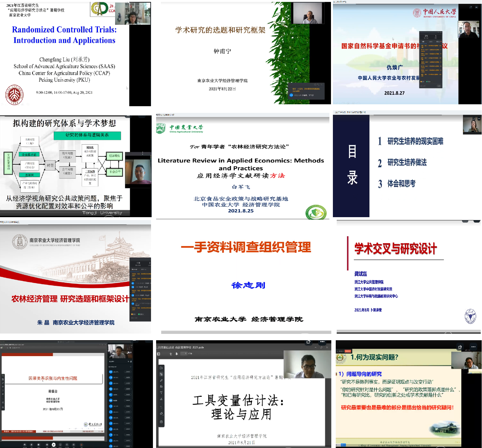Toggle the highlighted white circle icon in 因果关系识别 bottom toolbar

[53, 445]
